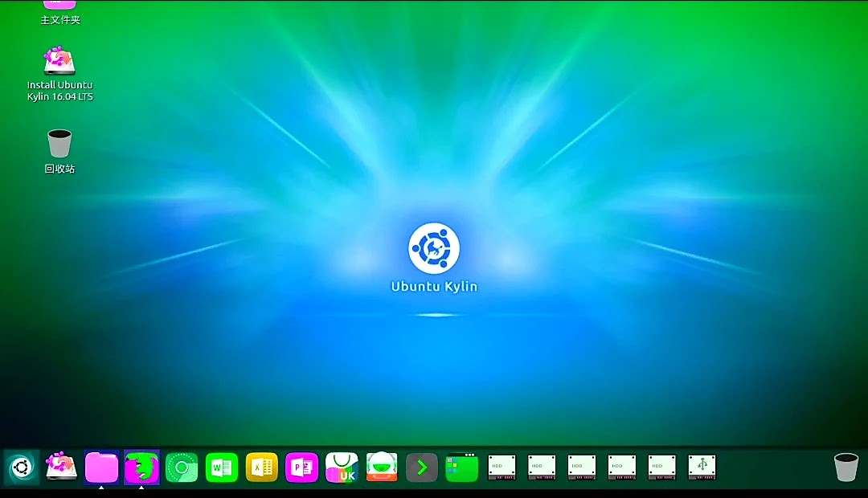Select the 回收站 trash icon on desktop

[59, 152]
